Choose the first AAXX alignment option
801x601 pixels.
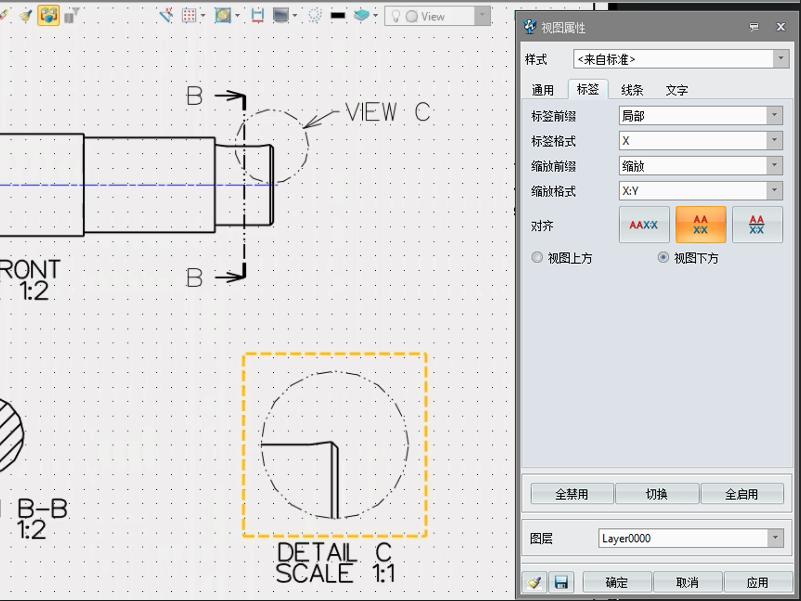coord(643,224)
